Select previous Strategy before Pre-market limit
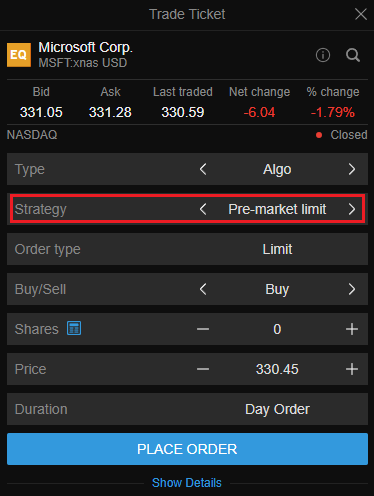Screen dimensions: 374x496 coord(203,209)
